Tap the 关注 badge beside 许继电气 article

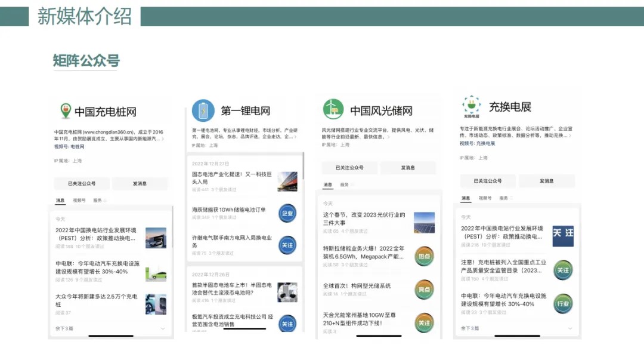[287, 245]
